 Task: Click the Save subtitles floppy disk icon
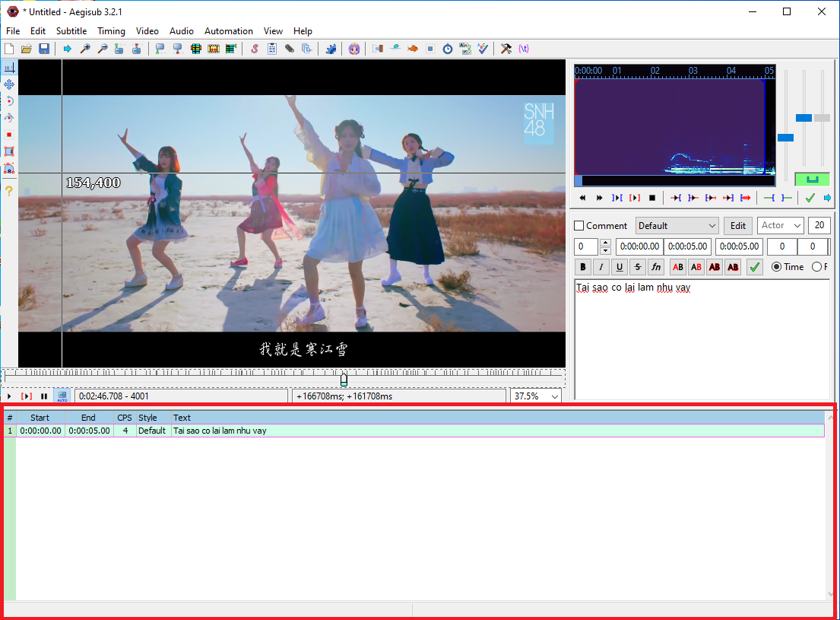44,49
